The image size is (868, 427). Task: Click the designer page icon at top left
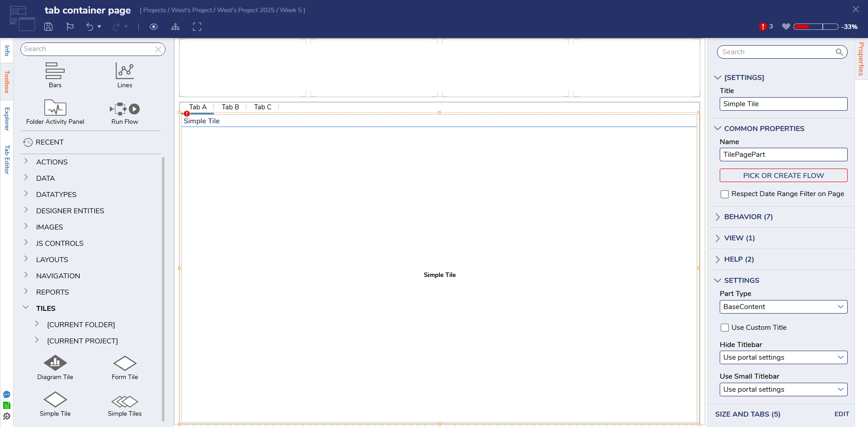point(22,19)
